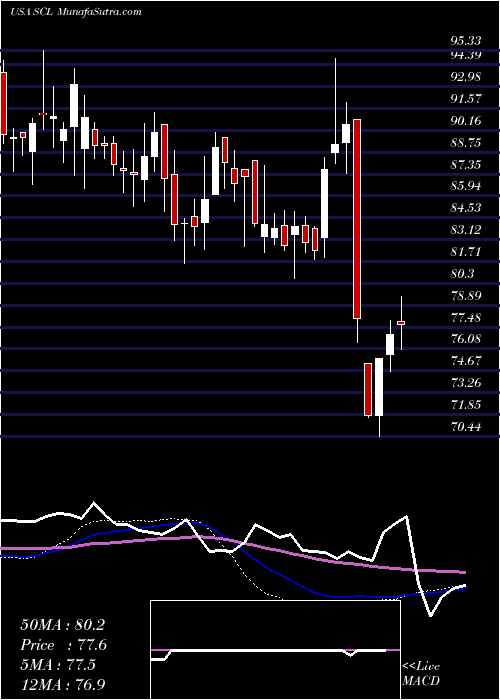Click the last small red candle near 77.48
Viewport: 500px width, 700px height.
[x=401, y=322]
